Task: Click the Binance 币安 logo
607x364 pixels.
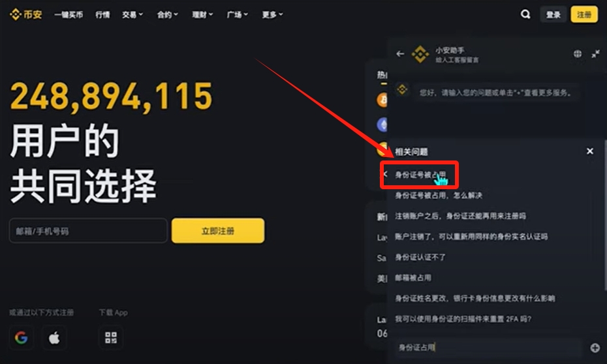Action: click(26, 14)
